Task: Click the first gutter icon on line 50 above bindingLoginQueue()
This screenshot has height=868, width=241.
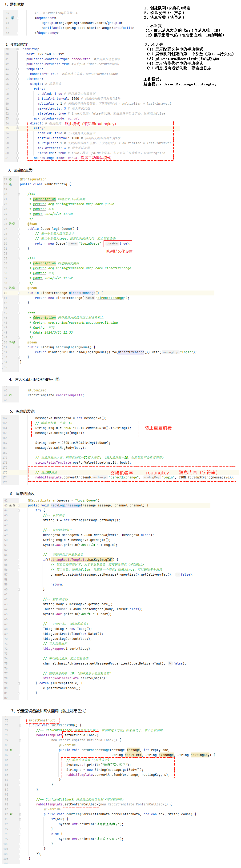Action: (x=10, y=342)
